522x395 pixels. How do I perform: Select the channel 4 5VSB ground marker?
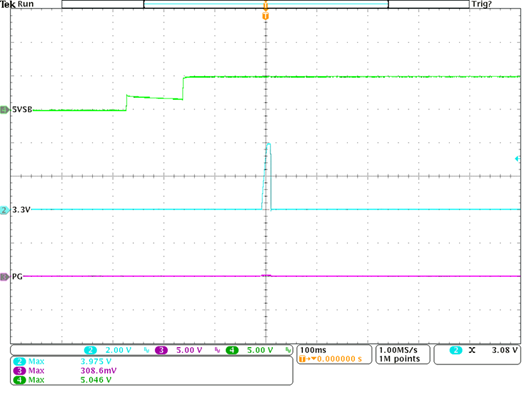[x=5, y=109]
